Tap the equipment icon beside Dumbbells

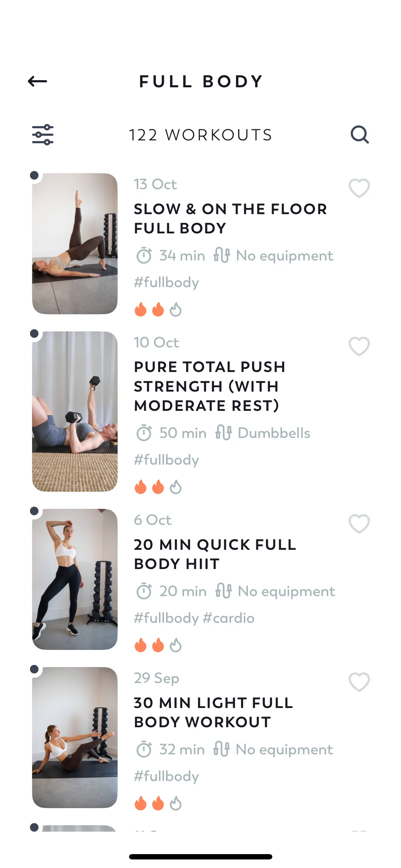223,433
